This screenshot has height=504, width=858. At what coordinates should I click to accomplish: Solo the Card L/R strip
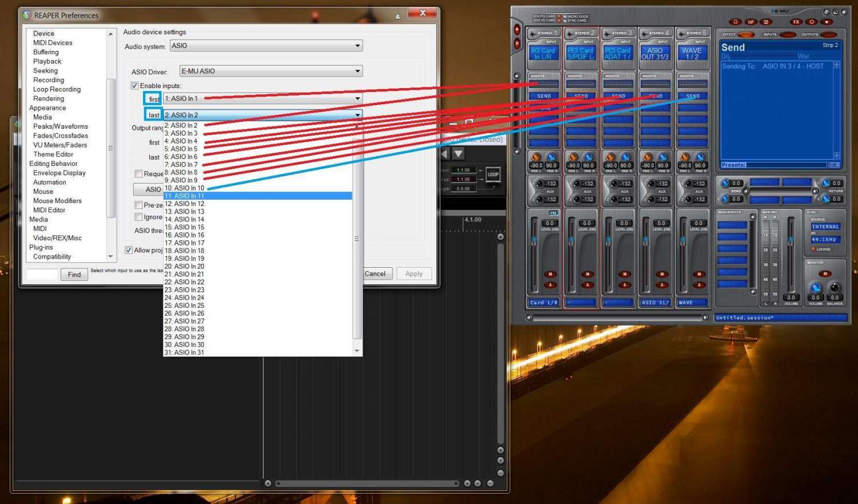(x=550, y=285)
